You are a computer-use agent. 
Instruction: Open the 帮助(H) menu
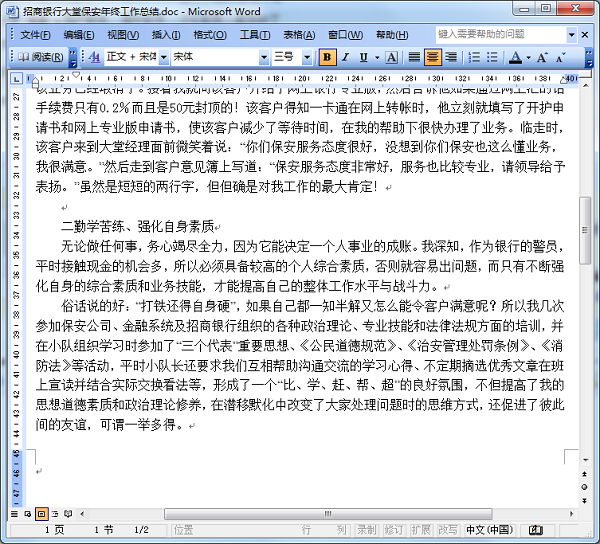tap(392, 35)
